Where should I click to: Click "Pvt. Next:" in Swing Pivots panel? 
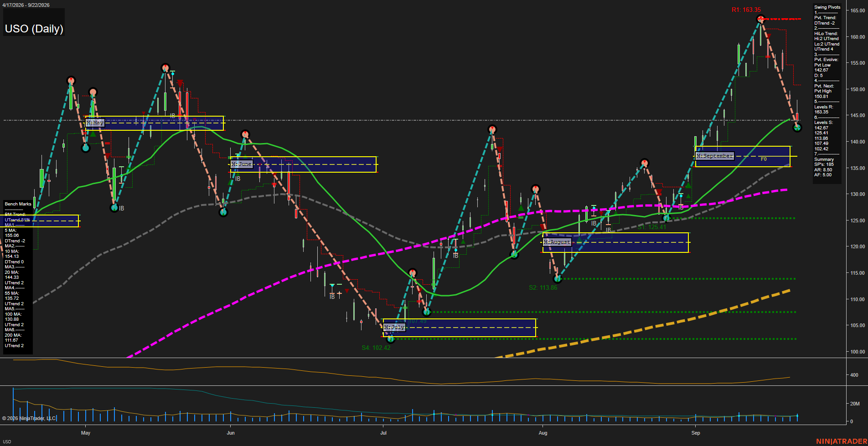(x=824, y=86)
